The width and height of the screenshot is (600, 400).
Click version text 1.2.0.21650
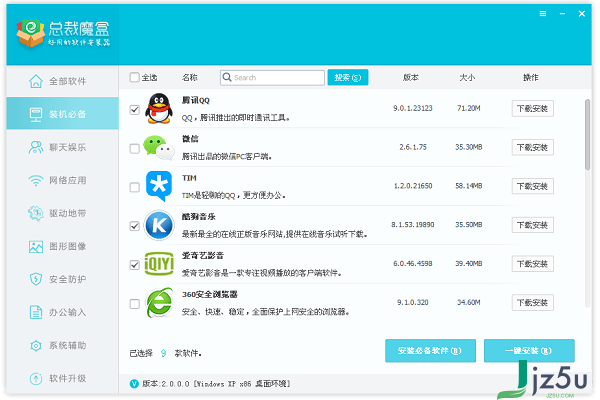[413, 186]
